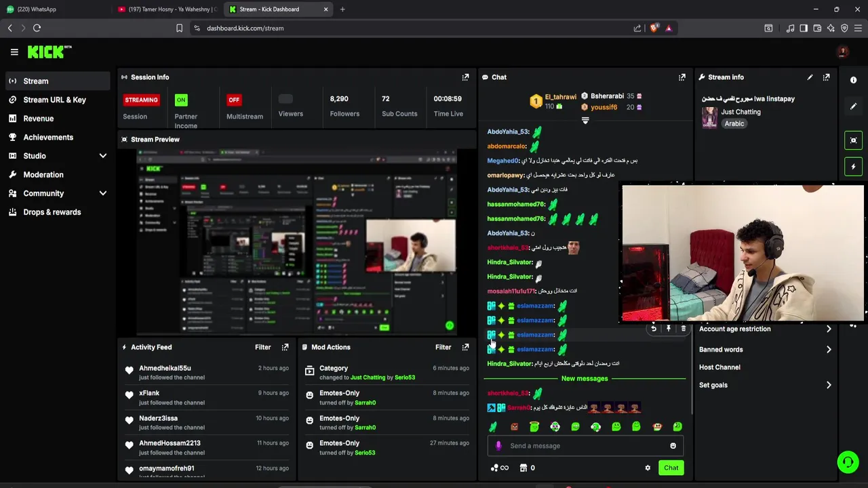Click the pencil icon in right rail

pos(853,106)
